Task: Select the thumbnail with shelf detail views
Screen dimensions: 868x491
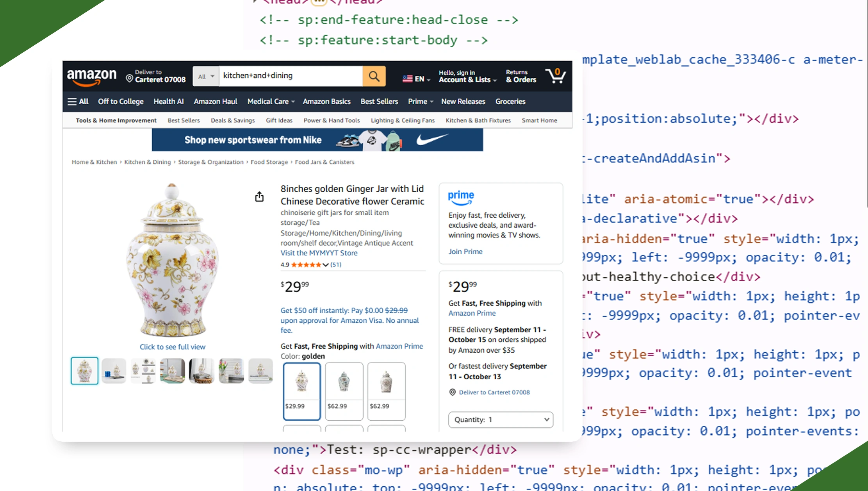Action: (x=143, y=371)
